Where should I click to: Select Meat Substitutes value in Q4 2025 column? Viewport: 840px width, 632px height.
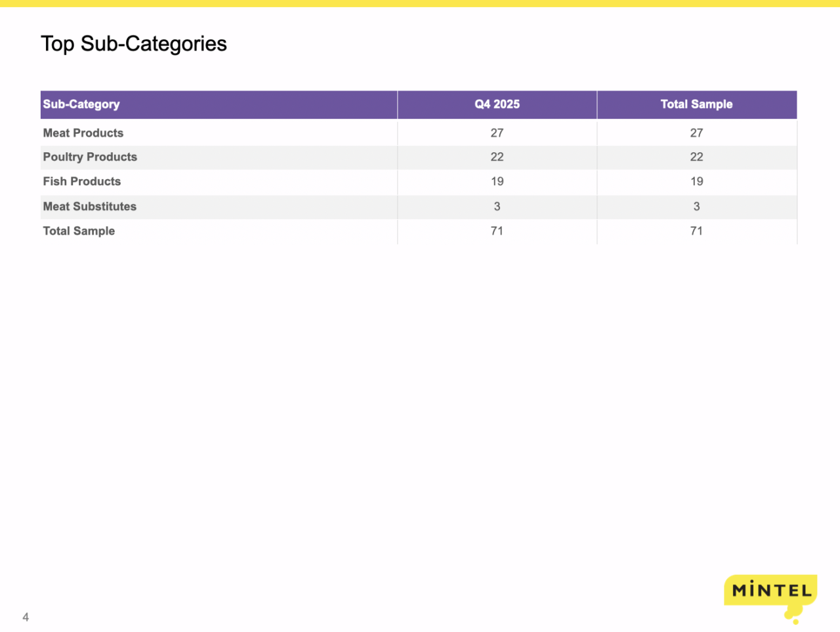coord(497,207)
